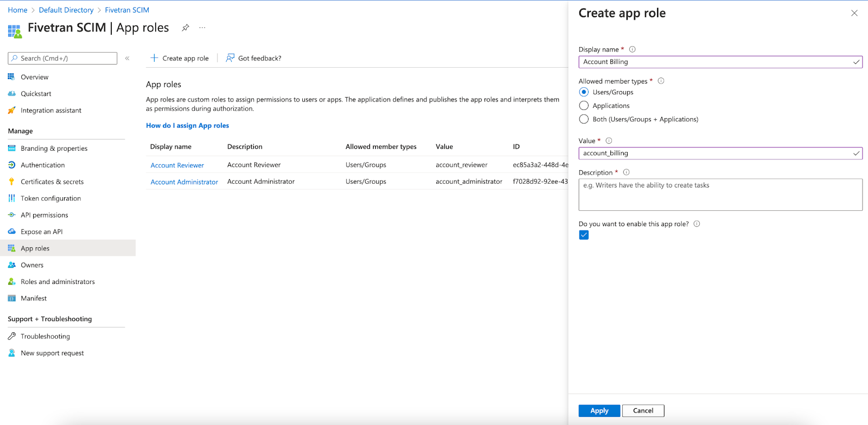Click the Roles and administrators icon

pos(11,282)
